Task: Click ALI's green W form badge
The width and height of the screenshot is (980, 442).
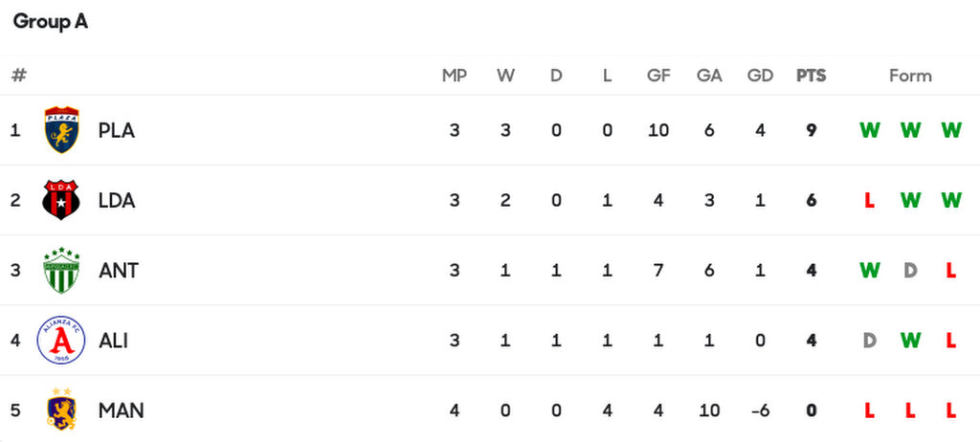Action: pyautogui.click(x=910, y=340)
